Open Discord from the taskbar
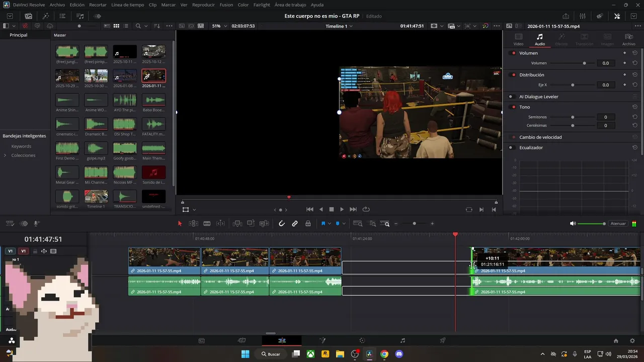644x362 pixels. point(399,354)
